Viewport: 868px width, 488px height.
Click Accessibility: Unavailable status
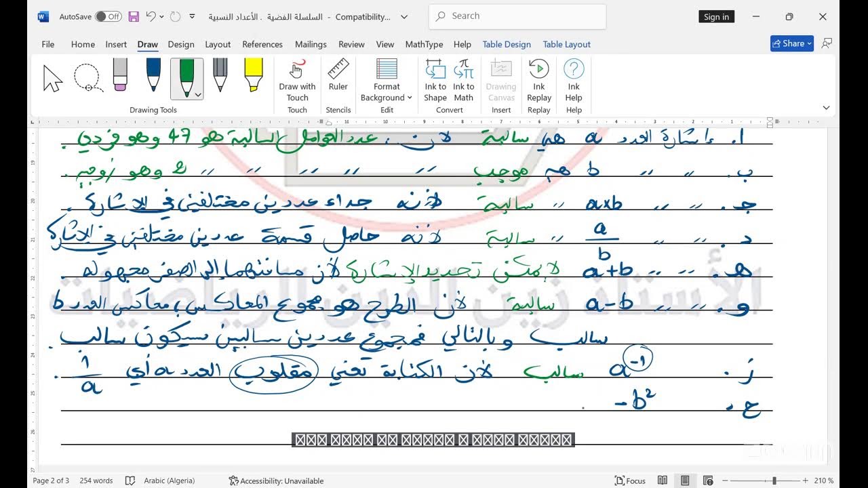tap(277, 481)
